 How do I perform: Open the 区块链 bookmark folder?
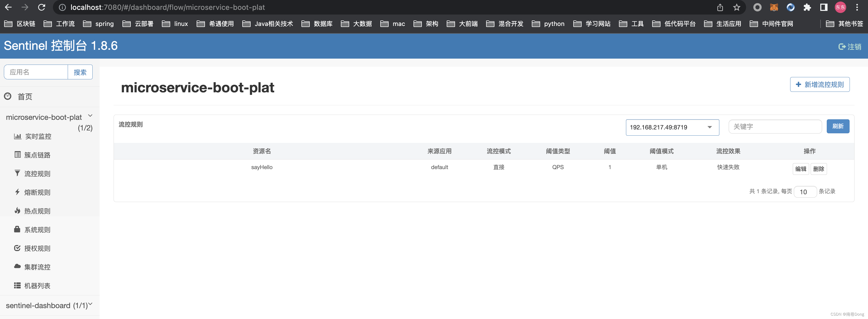[20, 24]
